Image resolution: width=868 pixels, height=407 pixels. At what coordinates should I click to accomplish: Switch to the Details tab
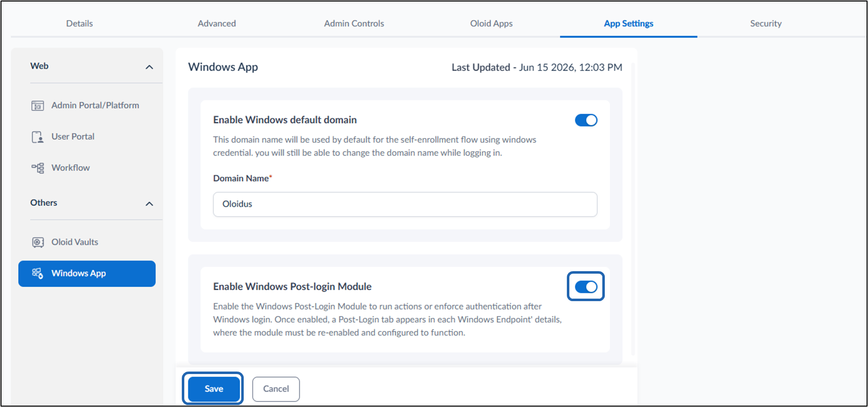[x=79, y=23]
